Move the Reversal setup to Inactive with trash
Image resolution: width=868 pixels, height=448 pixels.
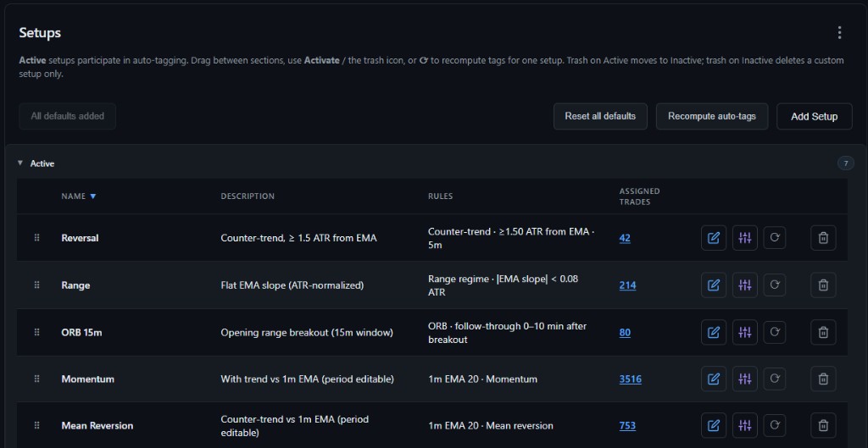coord(823,238)
